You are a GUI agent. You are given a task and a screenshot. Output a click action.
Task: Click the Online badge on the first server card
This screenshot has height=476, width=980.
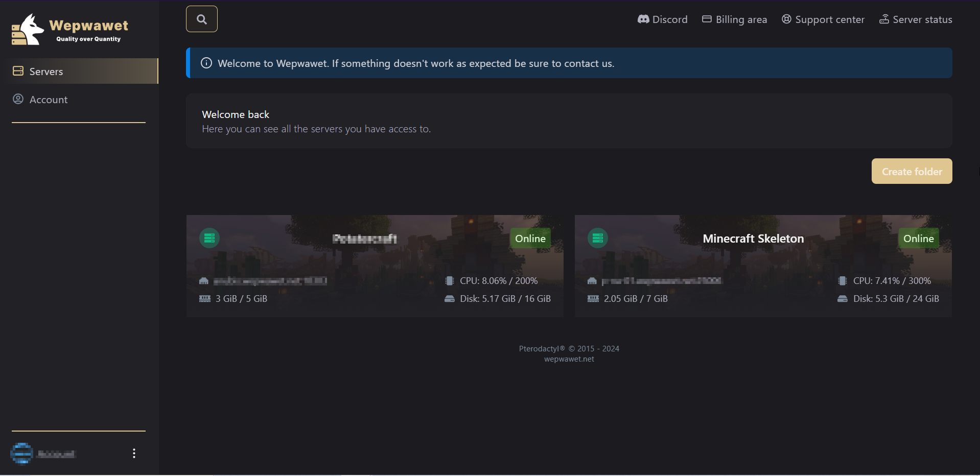[530, 239]
